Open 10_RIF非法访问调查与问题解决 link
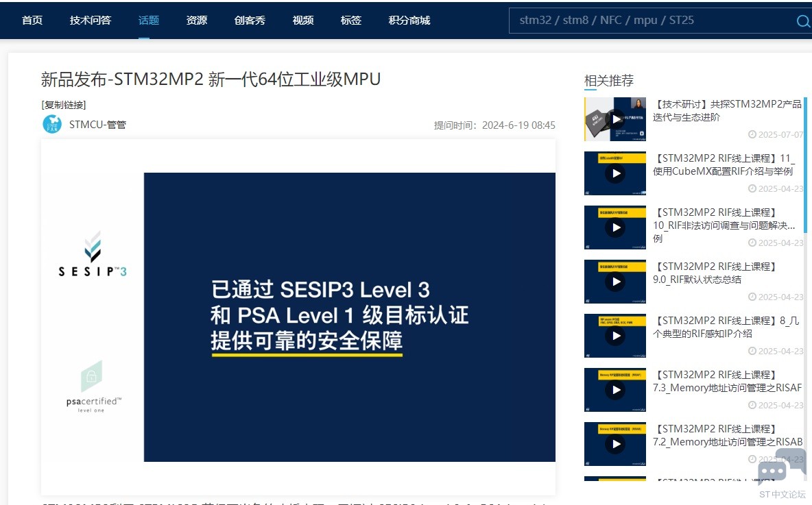The width and height of the screenshot is (812, 505). pyautogui.click(x=724, y=225)
